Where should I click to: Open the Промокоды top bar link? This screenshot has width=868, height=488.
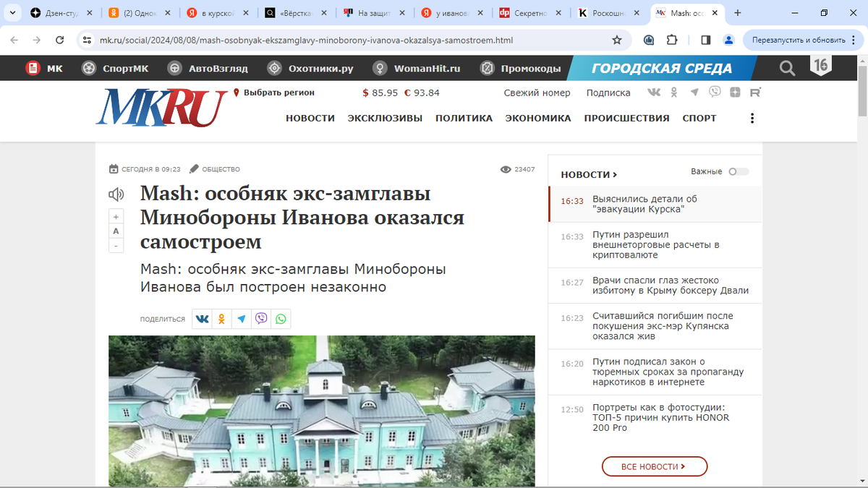[x=521, y=69]
